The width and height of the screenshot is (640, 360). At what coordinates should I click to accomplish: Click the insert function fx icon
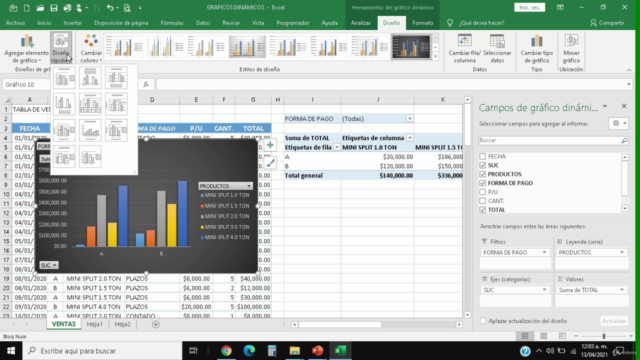coord(146,84)
